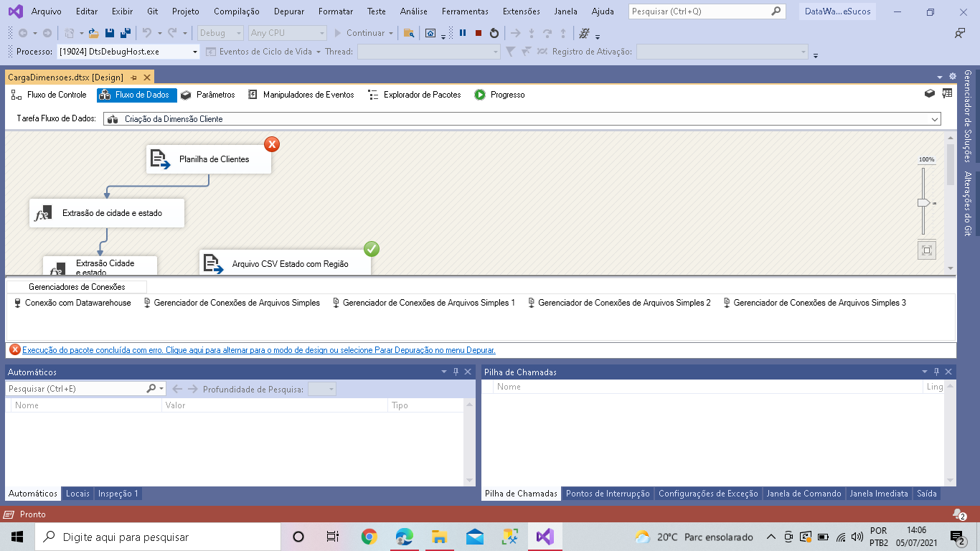Click the gear icon in document tab well
Viewport: 980px width, 551px height.
click(953, 76)
